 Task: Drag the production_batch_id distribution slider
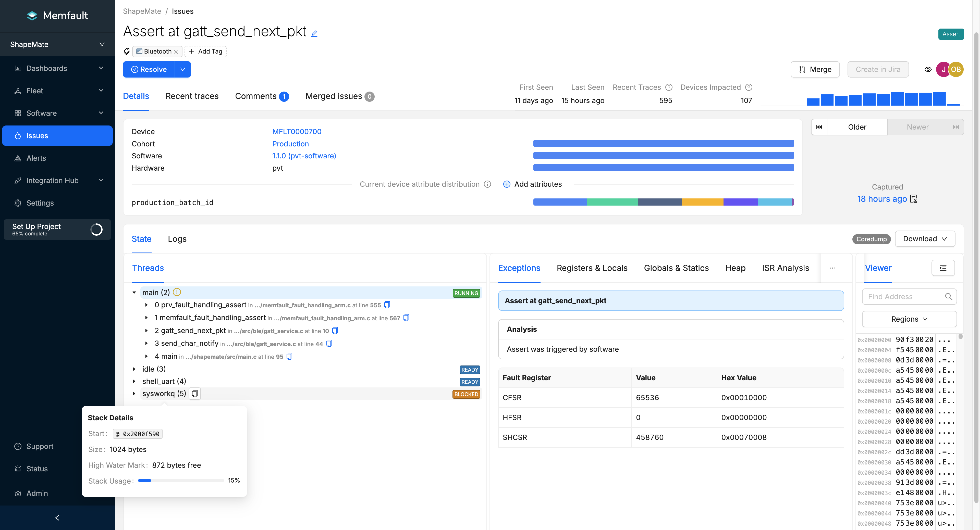click(x=663, y=202)
